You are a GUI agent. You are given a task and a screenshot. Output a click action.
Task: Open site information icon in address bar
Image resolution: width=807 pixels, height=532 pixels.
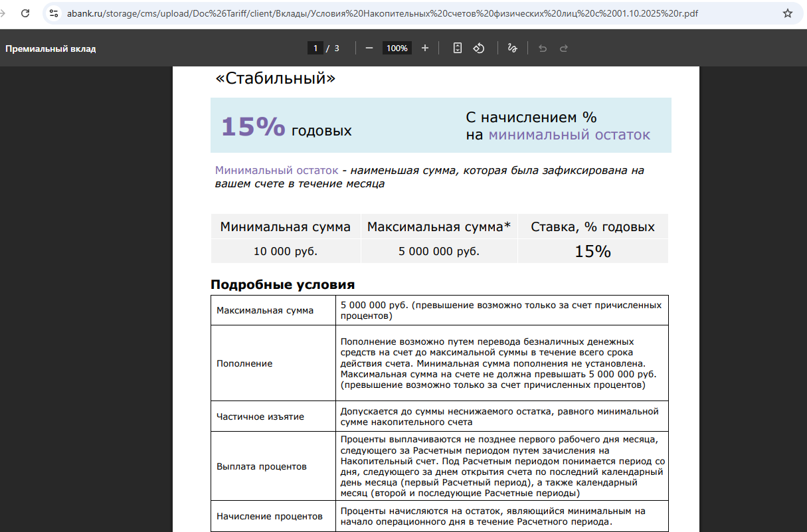(54, 13)
